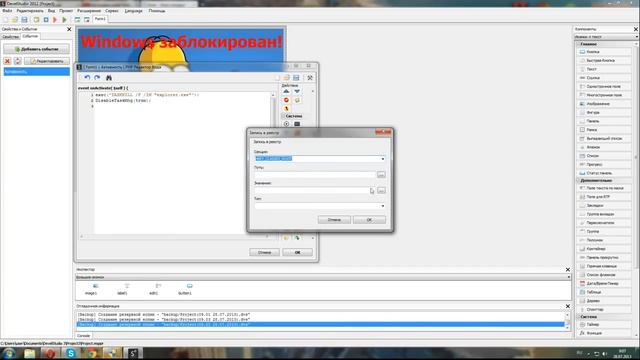This screenshot has width=640, height=360.
Task: Open the Секция dropdown in the registry dialog
Action: (x=382, y=159)
